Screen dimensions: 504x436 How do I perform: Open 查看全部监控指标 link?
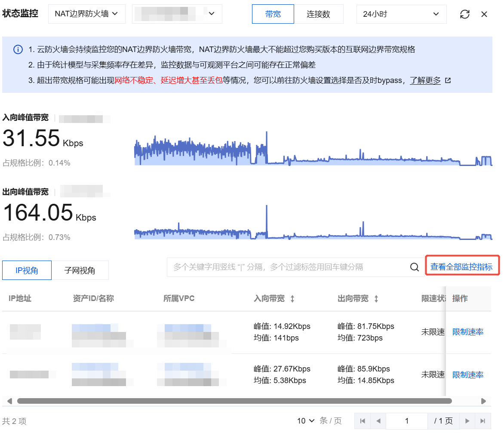pos(461,267)
